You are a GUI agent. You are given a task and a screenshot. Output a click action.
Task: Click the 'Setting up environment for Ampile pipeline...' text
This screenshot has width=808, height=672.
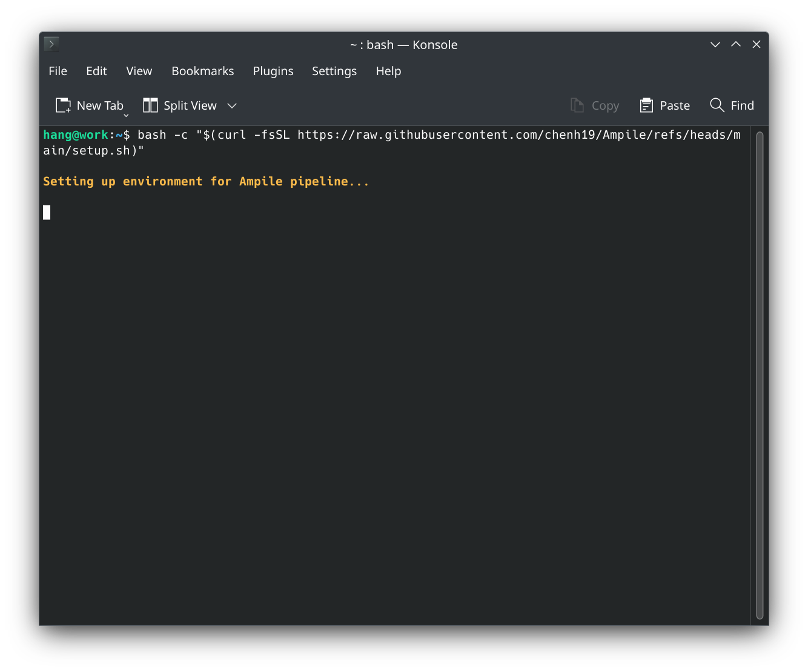pos(206,181)
